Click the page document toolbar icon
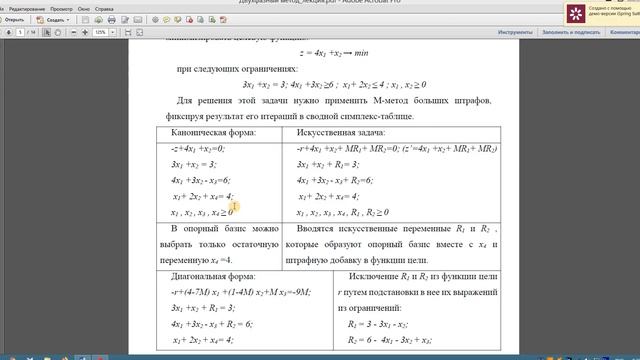The width and height of the screenshot is (640, 360). coord(200,20)
